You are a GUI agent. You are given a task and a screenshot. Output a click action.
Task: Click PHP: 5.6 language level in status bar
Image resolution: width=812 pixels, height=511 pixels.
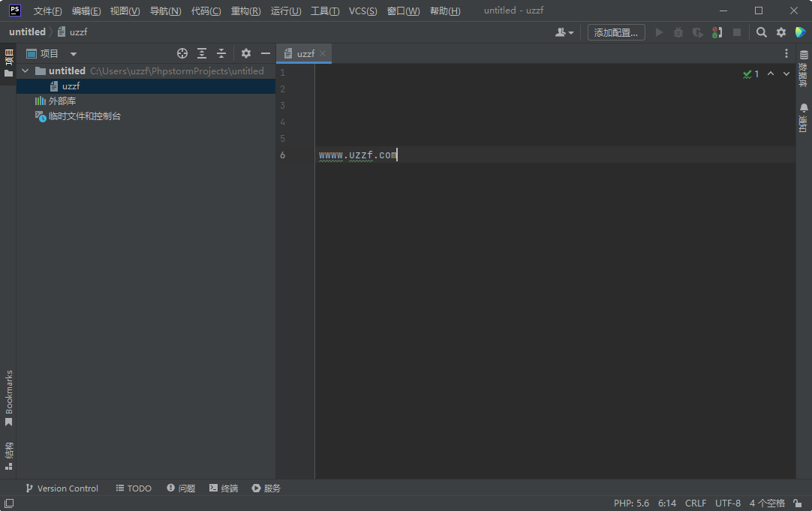click(631, 503)
